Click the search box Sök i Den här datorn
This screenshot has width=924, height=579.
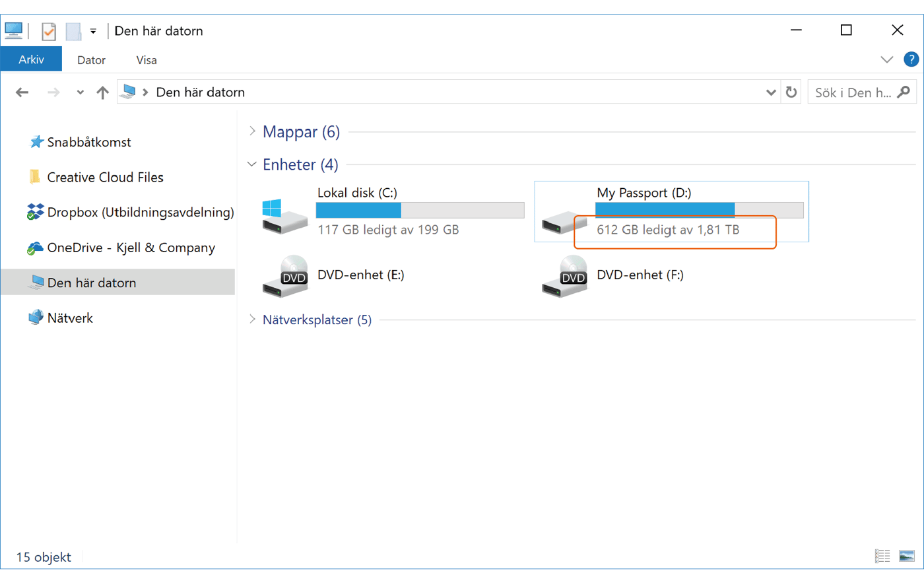[853, 92]
